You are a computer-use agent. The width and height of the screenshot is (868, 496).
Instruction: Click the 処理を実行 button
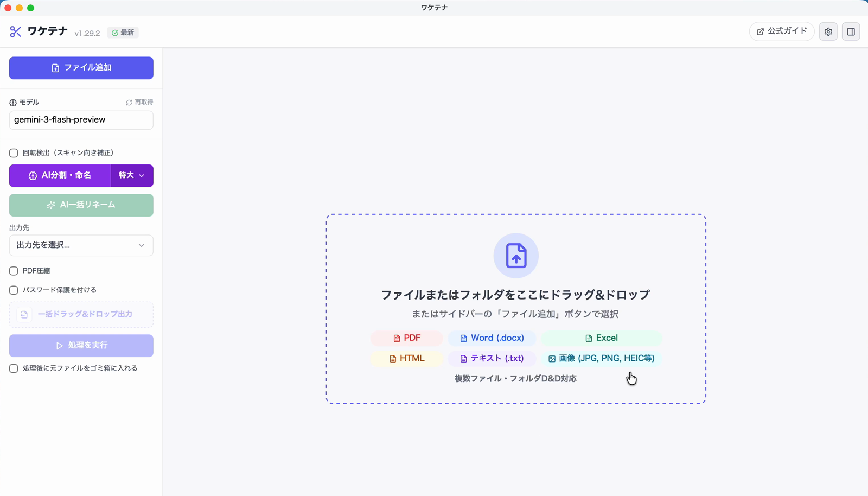(81, 346)
